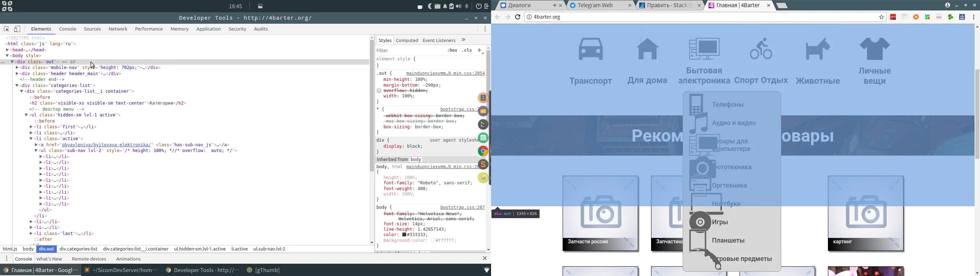This screenshot has width=980, height=276.
Task: Open Запчасти россия product thumbnail
Action: pyautogui.click(x=601, y=213)
